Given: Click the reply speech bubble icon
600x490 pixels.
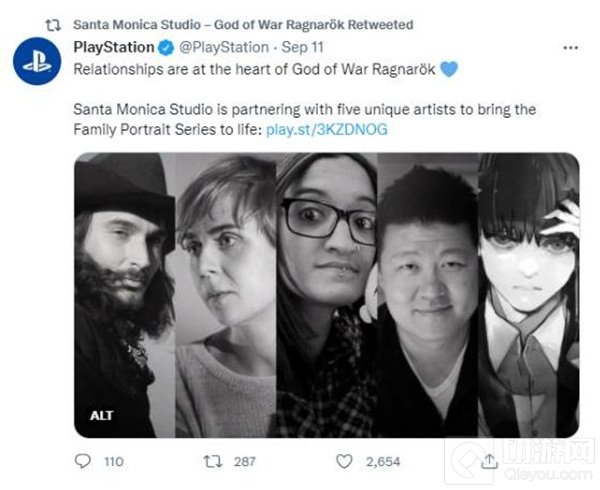Looking at the screenshot, I should [x=83, y=462].
